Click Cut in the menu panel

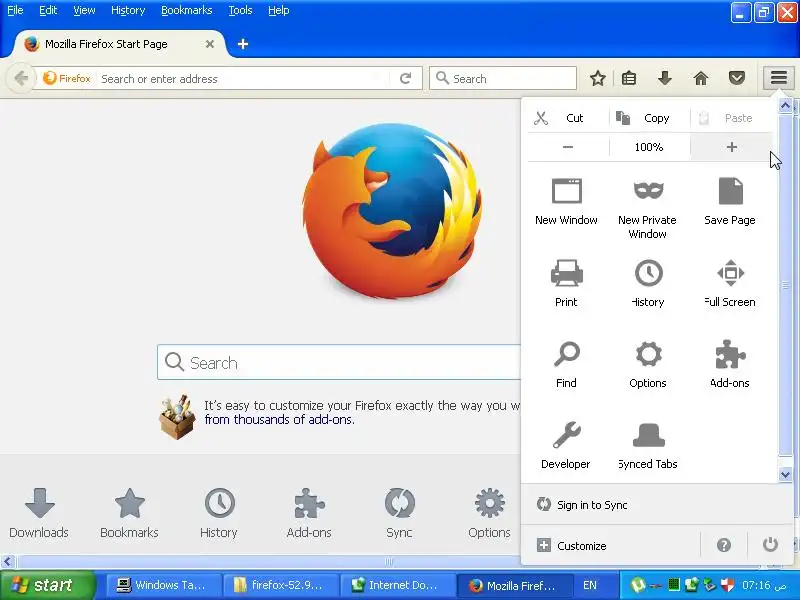tap(568, 118)
